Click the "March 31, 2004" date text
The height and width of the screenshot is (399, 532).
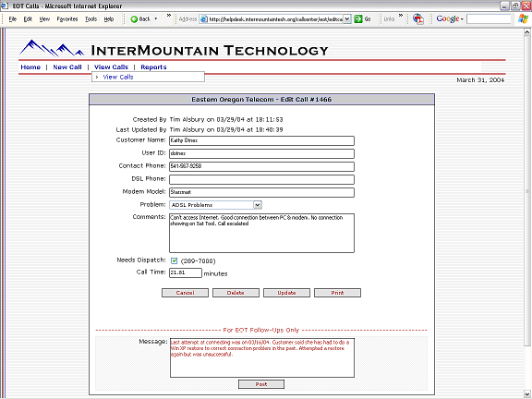[480, 80]
